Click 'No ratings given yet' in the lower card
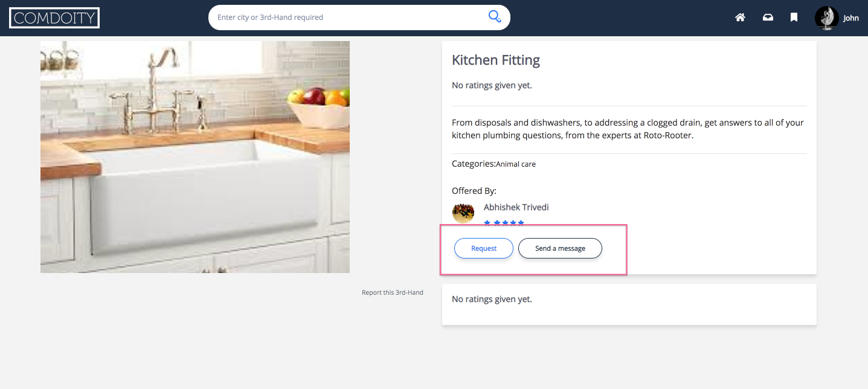The width and height of the screenshot is (868, 389). pos(492,299)
